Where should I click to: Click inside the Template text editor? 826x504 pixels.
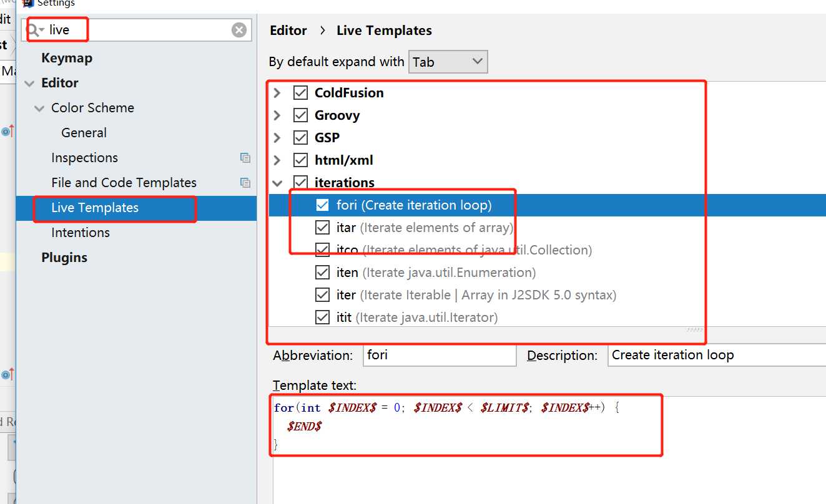pyautogui.click(x=549, y=450)
